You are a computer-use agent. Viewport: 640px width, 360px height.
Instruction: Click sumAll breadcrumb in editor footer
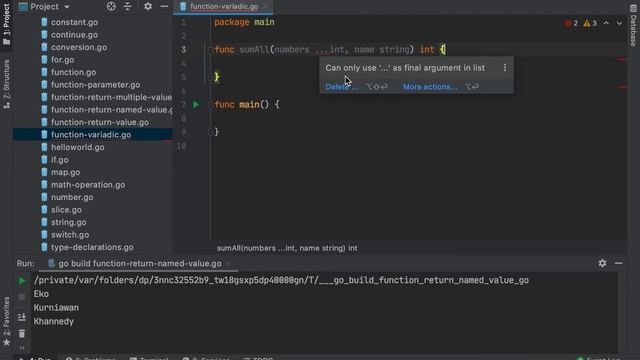pyautogui.click(x=287, y=248)
